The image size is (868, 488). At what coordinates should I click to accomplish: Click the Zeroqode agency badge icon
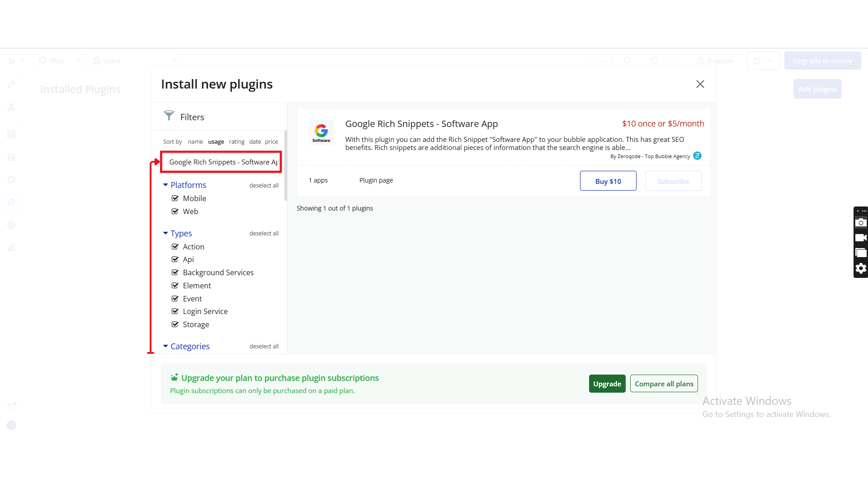point(697,156)
